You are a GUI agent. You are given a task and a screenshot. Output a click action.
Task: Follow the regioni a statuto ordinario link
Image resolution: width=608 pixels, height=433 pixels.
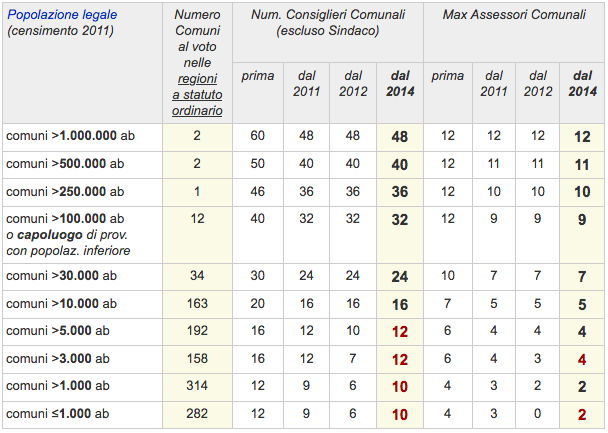click(x=197, y=95)
